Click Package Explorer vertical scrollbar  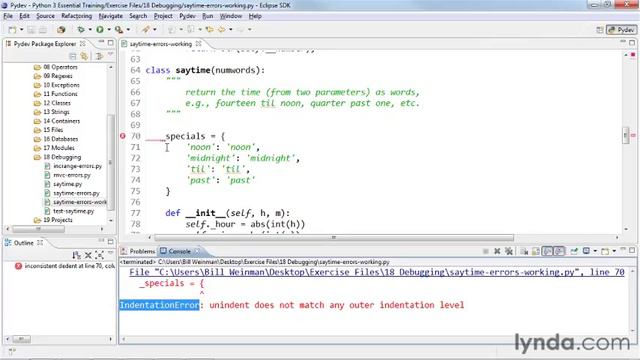(111, 161)
